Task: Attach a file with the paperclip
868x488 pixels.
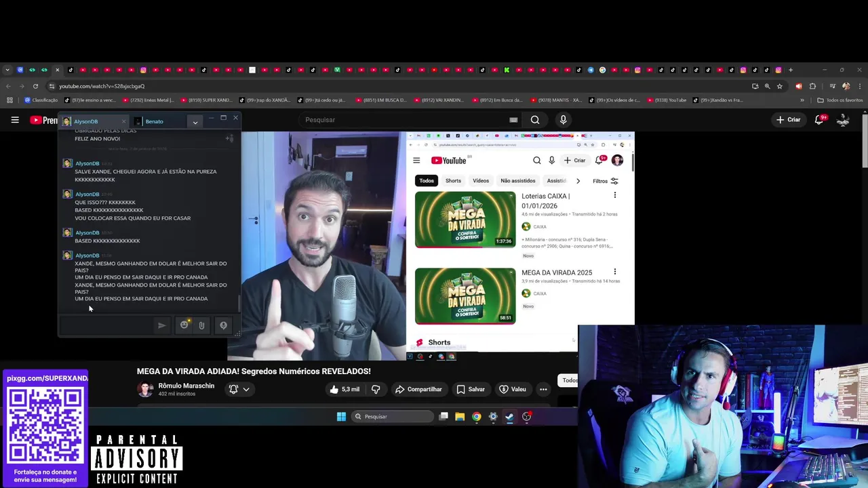Action: point(201,325)
